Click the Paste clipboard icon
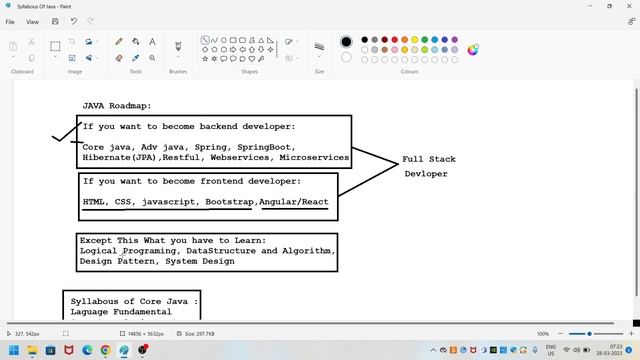Screen dimensions: 640x360 point(13,46)
